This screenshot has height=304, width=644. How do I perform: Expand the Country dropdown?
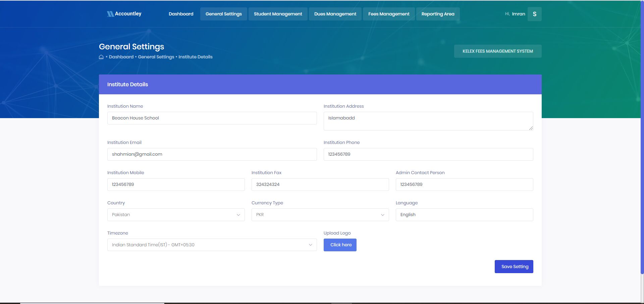click(x=176, y=215)
